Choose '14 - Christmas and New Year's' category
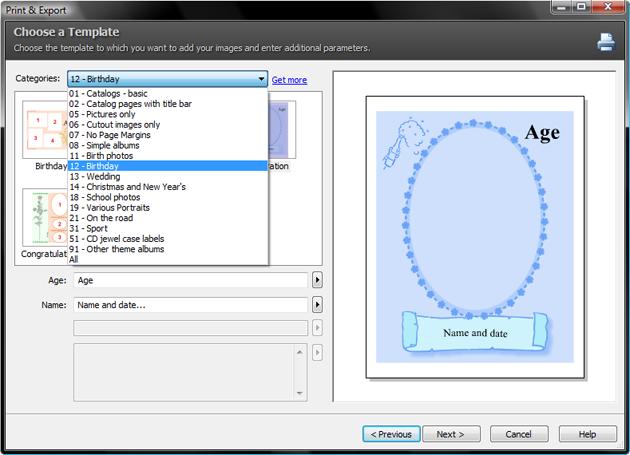630x455 pixels. pos(168,187)
